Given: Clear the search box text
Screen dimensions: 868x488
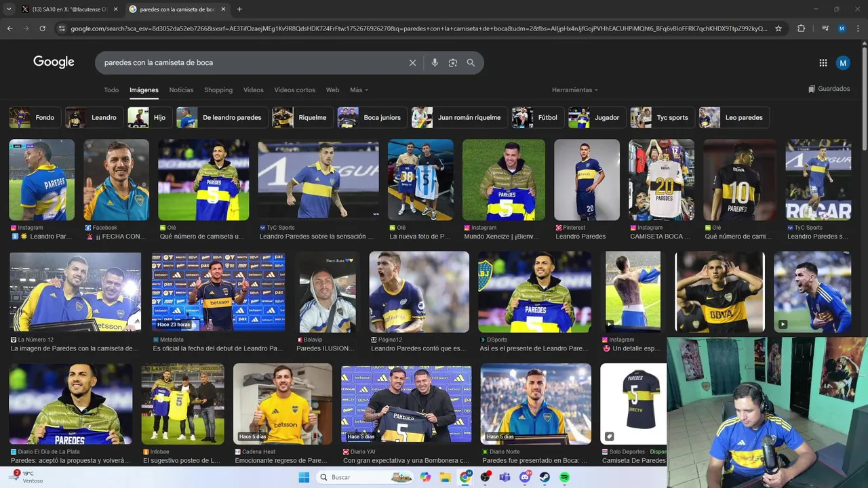Looking at the screenshot, I should point(412,62).
